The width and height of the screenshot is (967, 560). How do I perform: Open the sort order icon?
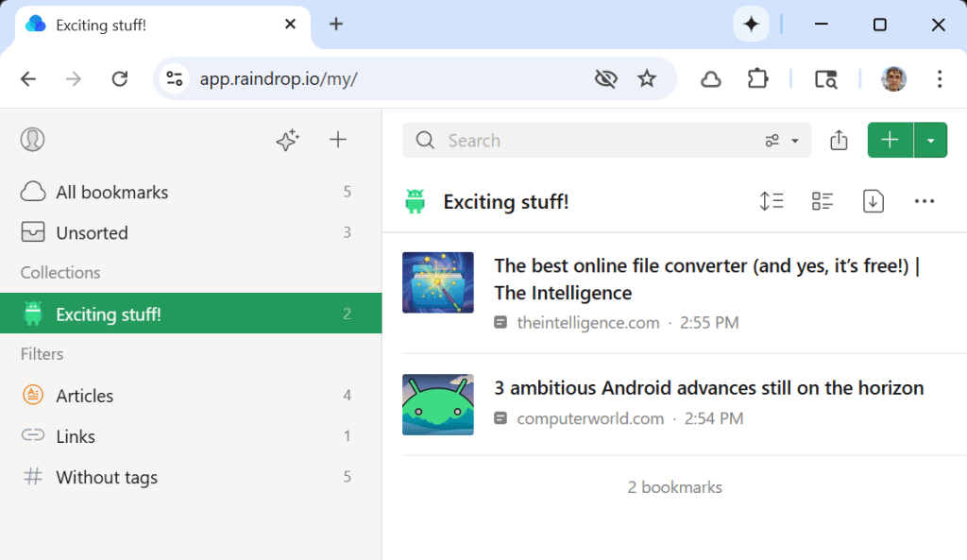point(772,201)
